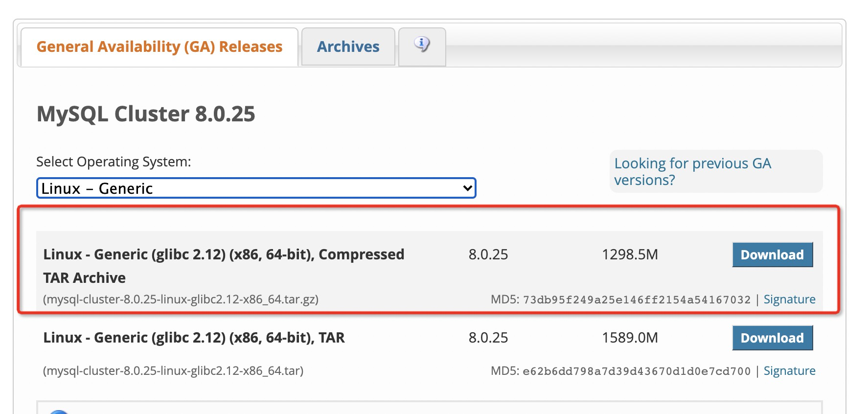The height and width of the screenshot is (414, 868).
Task: Click Signature next to the TAR file MD5
Action: tap(789, 370)
